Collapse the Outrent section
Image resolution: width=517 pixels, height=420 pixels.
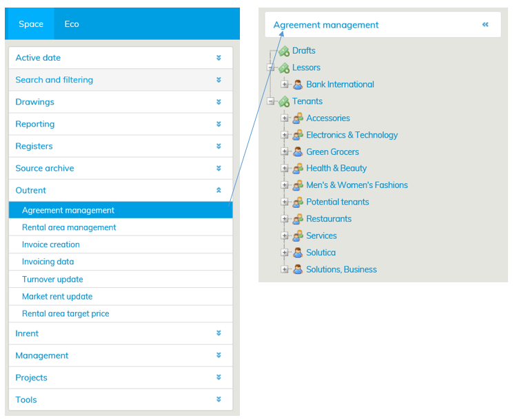(219, 190)
